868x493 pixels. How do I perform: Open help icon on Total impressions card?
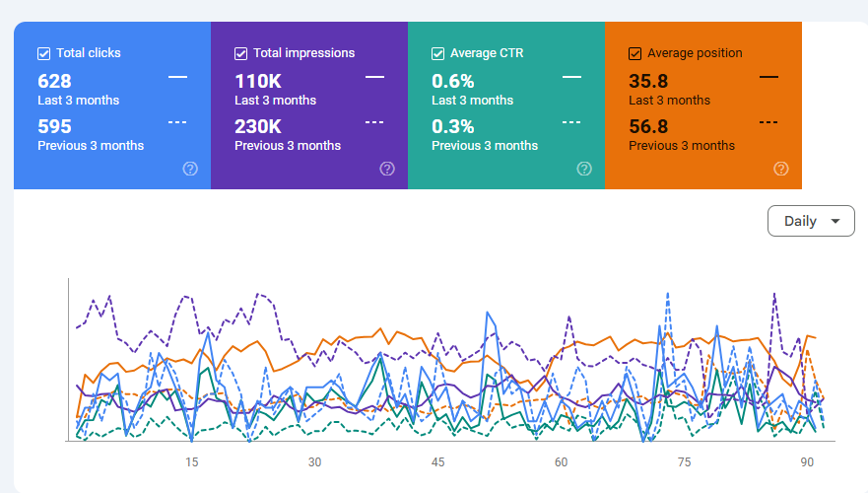(x=387, y=169)
